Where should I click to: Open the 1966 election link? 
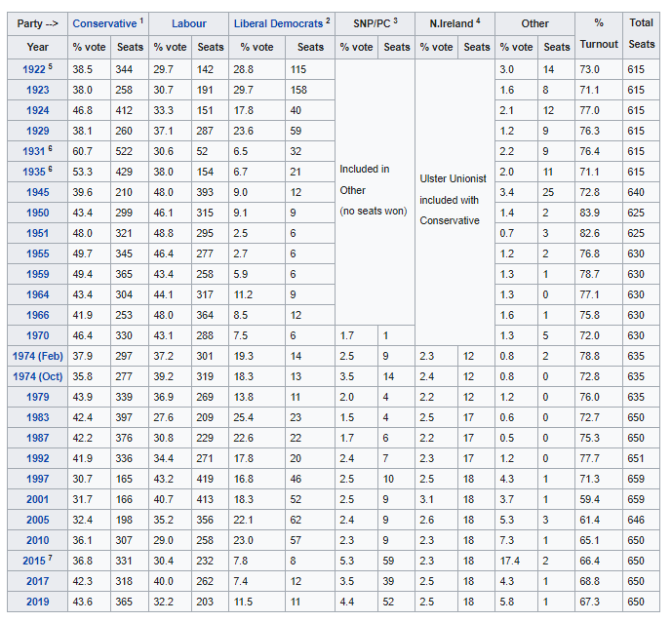coord(38,315)
